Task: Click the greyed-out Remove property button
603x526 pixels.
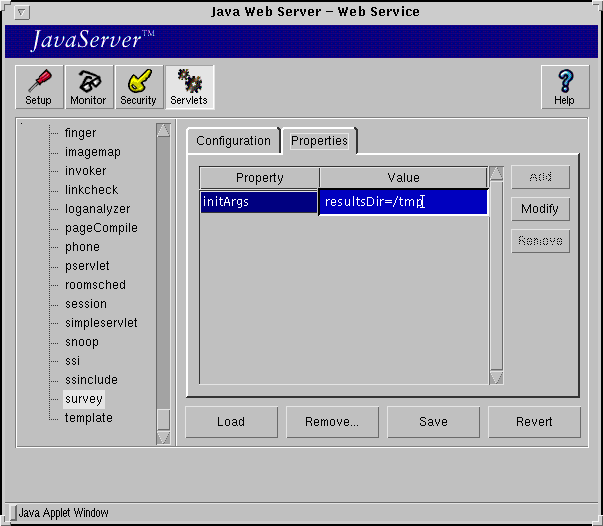Action: coord(540,241)
